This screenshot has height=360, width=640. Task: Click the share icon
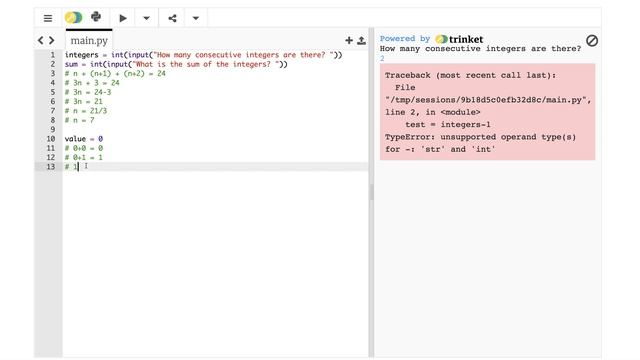pyautogui.click(x=172, y=18)
